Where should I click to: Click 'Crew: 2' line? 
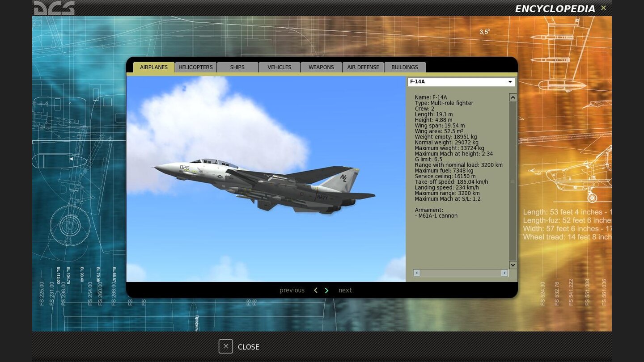[x=424, y=109]
